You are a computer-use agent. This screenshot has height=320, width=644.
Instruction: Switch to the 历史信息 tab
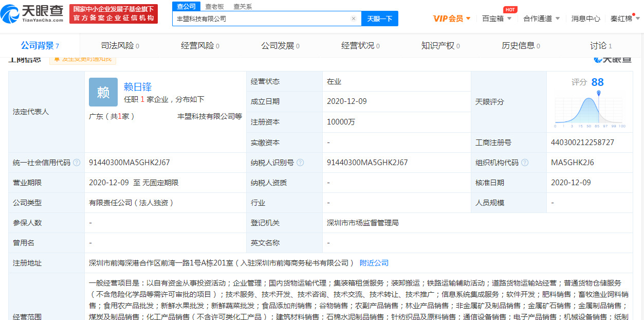pos(521,46)
